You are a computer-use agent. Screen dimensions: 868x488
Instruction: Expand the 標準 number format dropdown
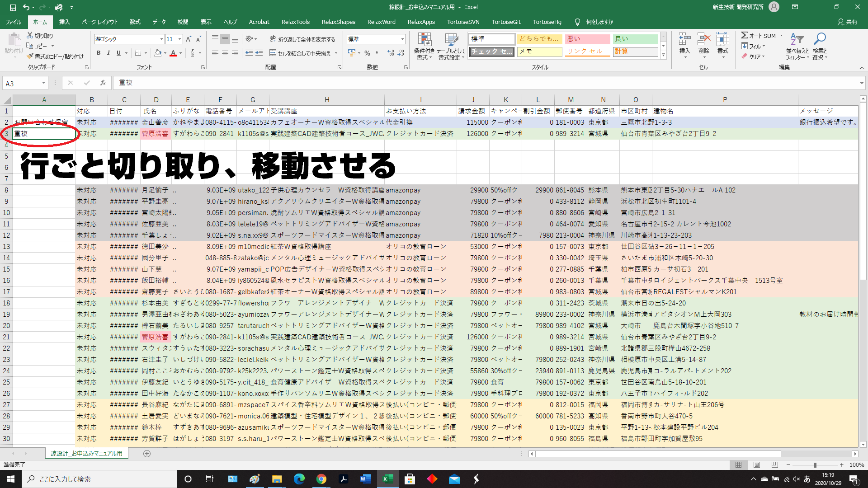tap(402, 39)
